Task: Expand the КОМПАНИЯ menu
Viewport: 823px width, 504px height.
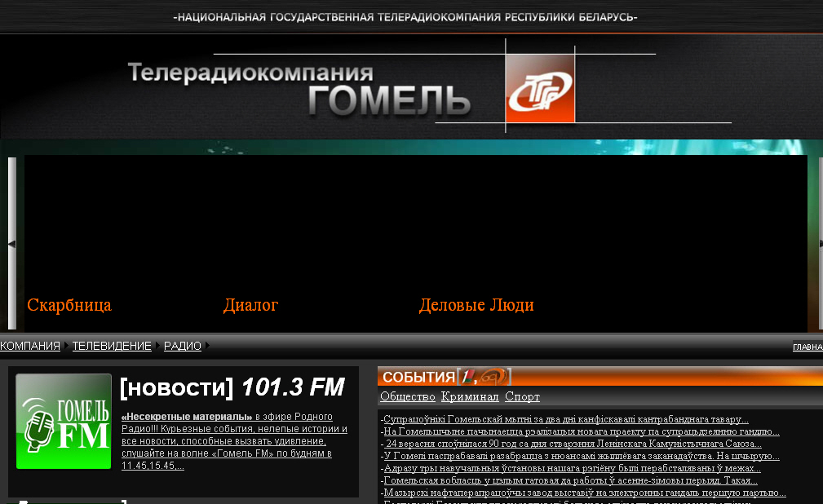Action: click(30, 346)
